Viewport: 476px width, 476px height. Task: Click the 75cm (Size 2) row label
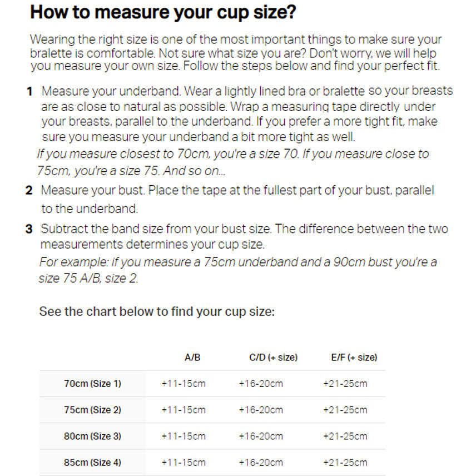coord(93,410)
